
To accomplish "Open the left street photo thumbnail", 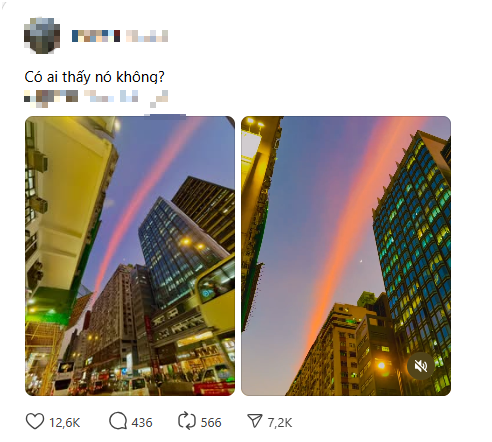I will [x=130, y=256].
